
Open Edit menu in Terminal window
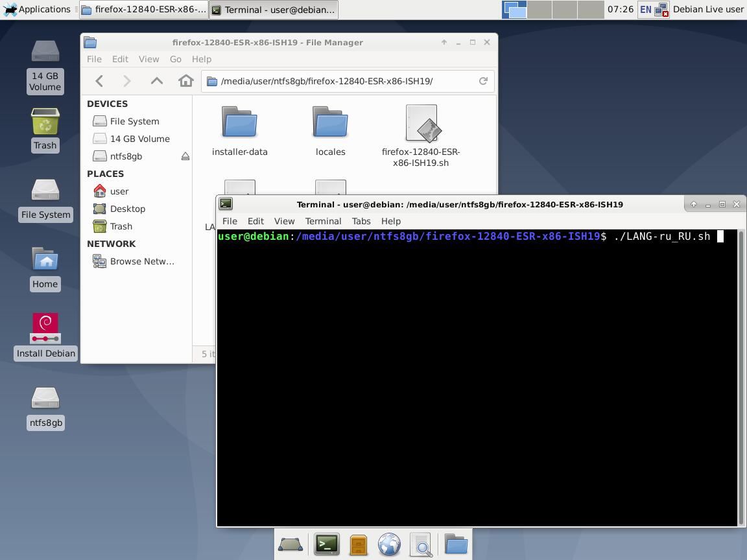(255, 221)
